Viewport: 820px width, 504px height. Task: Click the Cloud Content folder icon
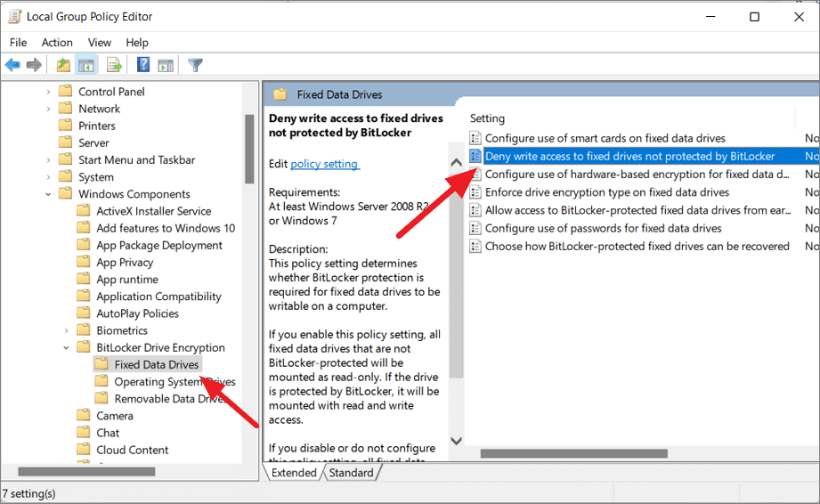pos(83,449)
